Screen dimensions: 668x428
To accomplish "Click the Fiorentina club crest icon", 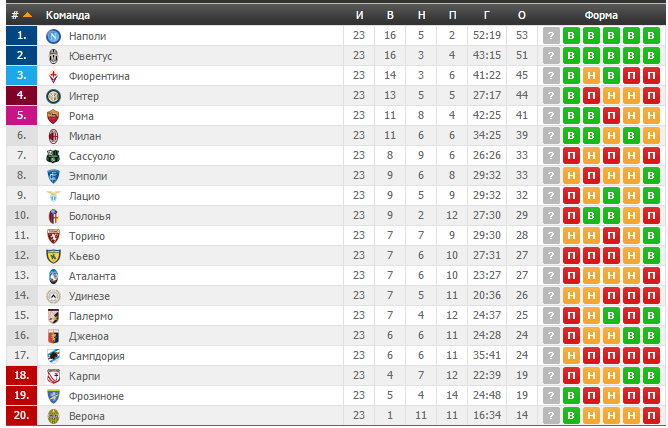I will tap(53, 76).
